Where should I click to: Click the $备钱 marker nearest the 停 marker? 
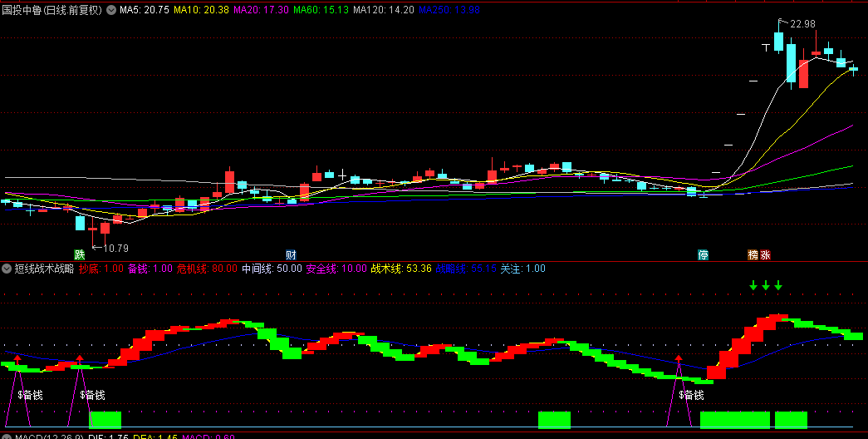pos(691,395)
